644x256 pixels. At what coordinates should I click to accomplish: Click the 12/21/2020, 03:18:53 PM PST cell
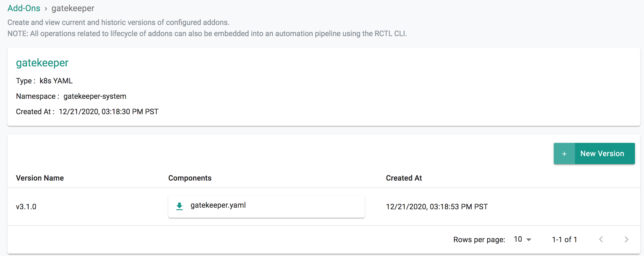pos(437,207)
